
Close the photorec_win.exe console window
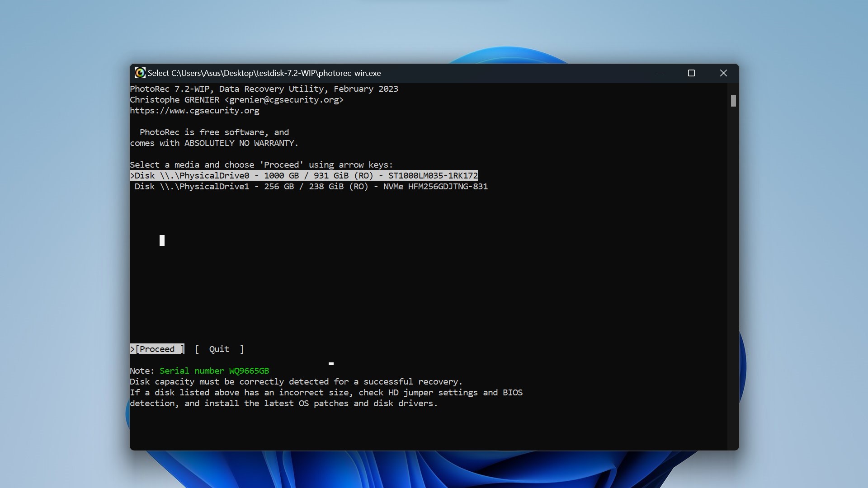point(723,73)
